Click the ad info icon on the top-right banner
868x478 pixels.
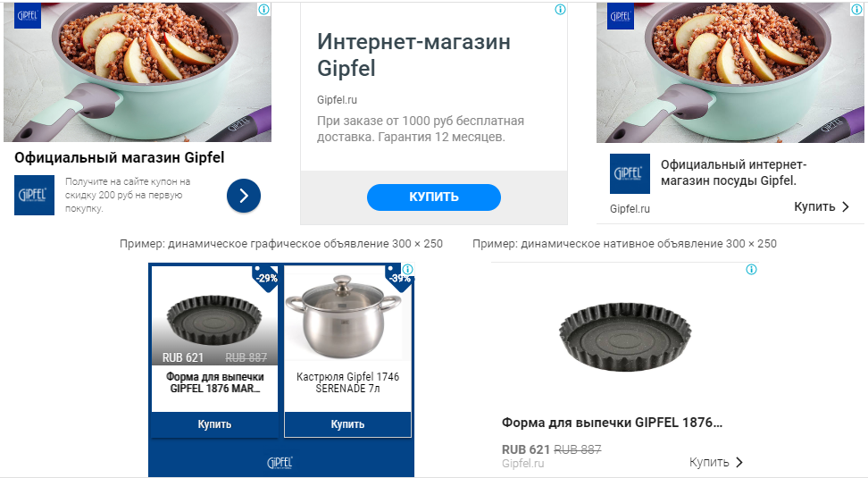click(857, 10)
